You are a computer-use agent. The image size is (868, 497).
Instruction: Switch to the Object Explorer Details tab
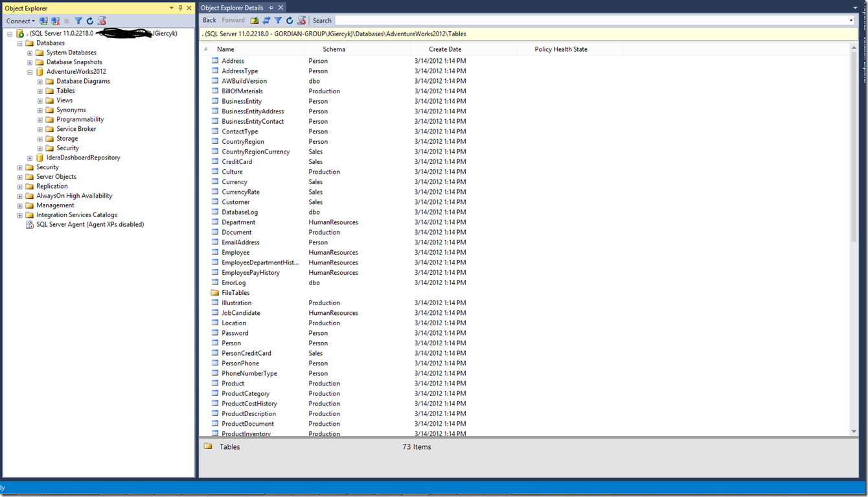[x=232, y=8]
